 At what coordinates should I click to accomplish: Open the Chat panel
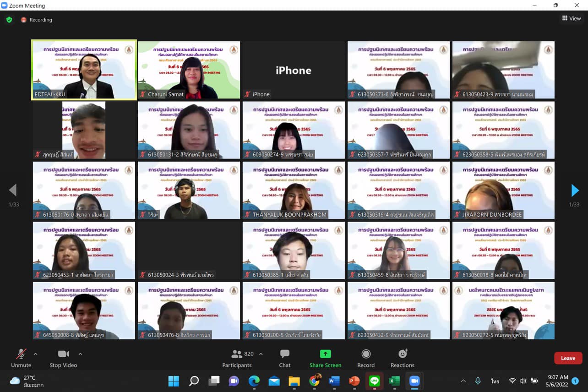[x=284, y=358]
